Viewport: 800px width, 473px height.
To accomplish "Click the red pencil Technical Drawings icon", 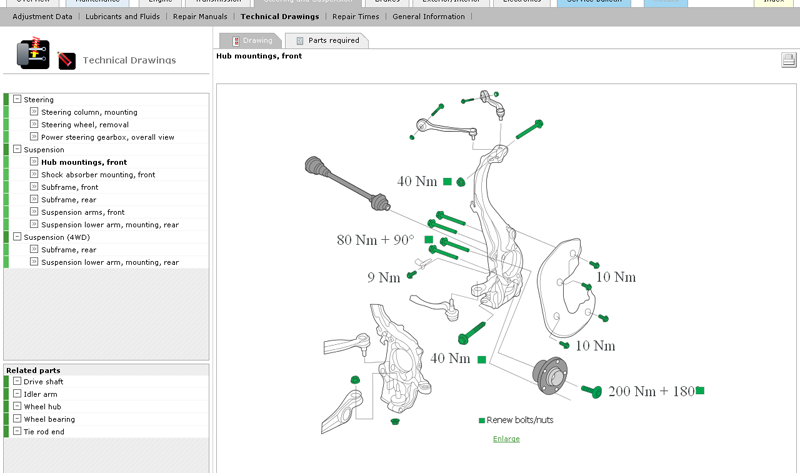I will (67, 60).
